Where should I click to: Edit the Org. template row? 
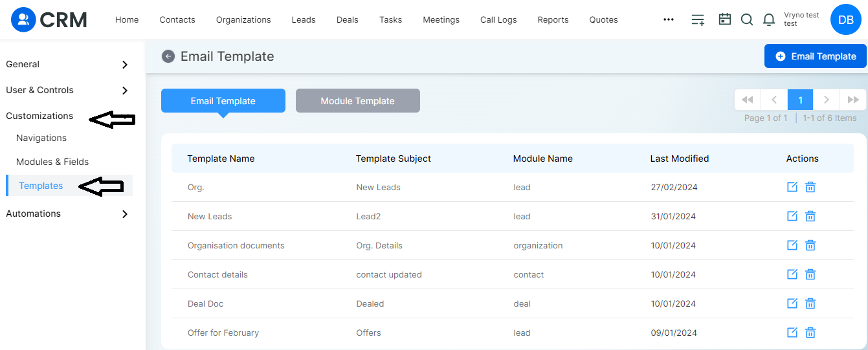(x=792, y=187)
